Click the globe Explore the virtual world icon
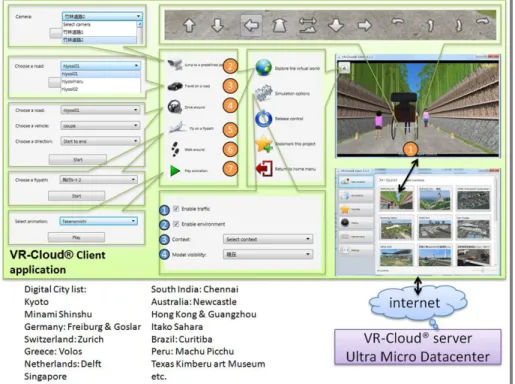 pyautogui.click(x=263, y=67)
